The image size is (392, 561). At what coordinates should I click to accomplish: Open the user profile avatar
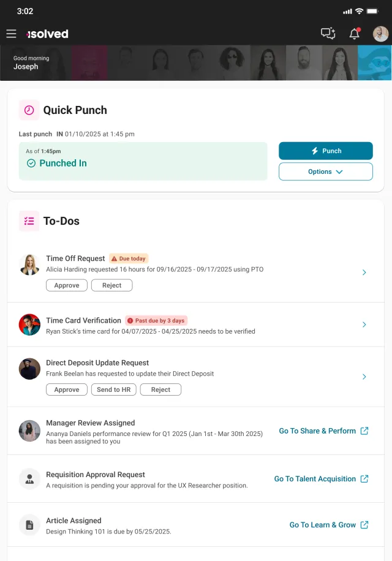380,34
